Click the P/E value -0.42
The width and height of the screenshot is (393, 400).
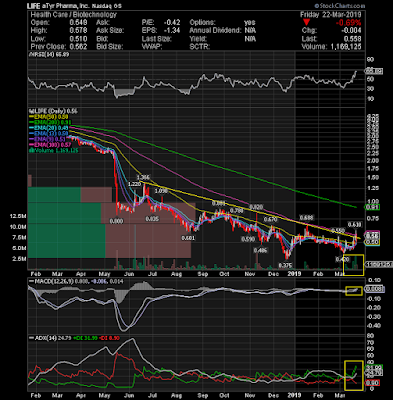172,22
